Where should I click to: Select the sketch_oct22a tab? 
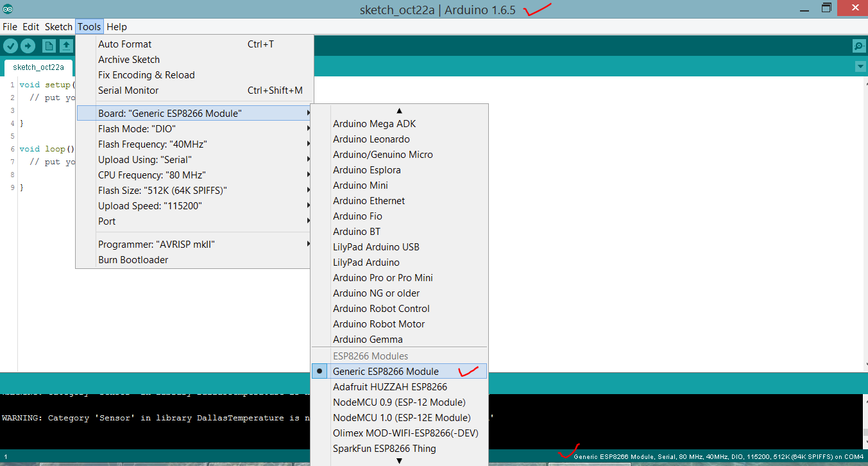[x=38, y=67]
